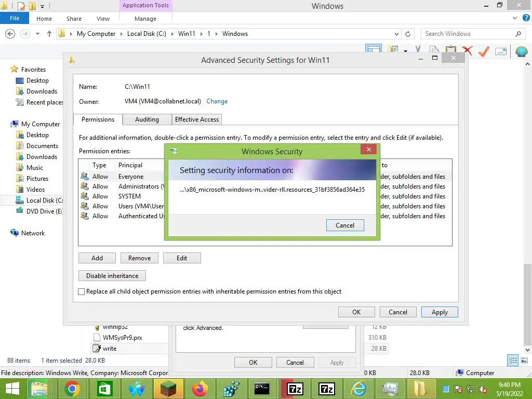Go back with the Back arrow
This screenshot has width=532, height=399.
click(x=10, y=34)
